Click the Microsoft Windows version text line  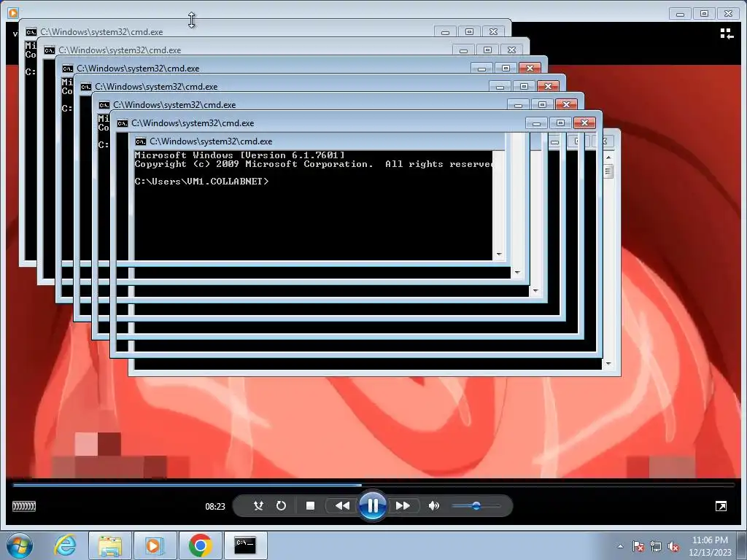239,155
